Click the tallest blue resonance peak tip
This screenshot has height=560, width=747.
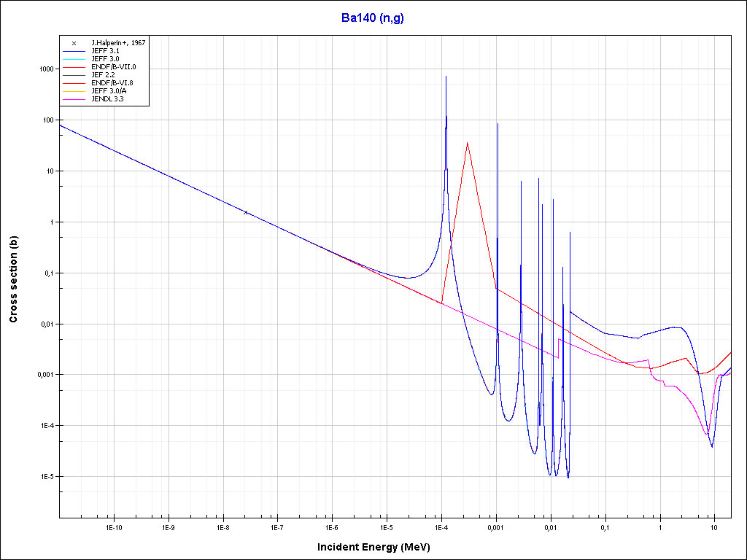click(x=446, y=76)
